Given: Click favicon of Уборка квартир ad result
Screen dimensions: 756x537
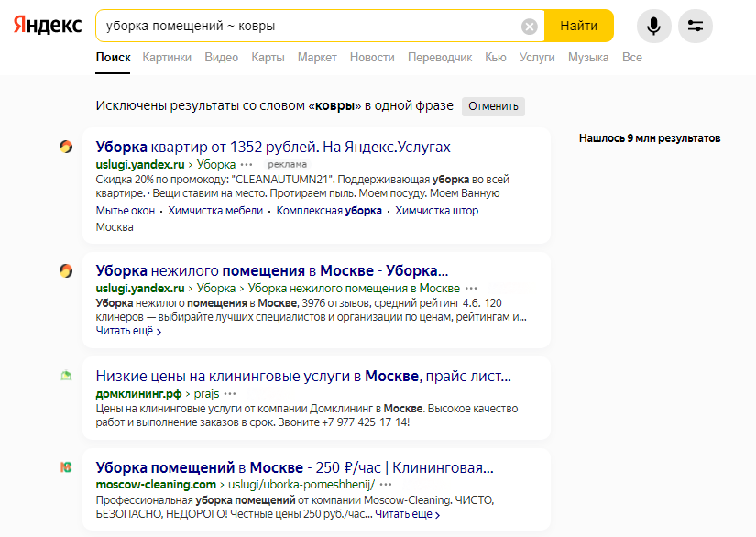Looking at the screenshot, I should pyautogui.click(x=66, y=147).
